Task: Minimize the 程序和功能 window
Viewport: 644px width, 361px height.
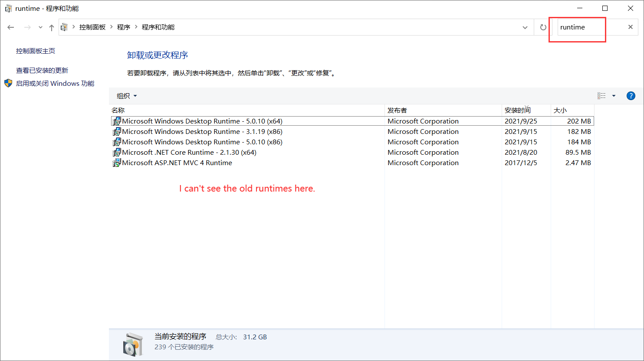Action: (x=579, y=8)
